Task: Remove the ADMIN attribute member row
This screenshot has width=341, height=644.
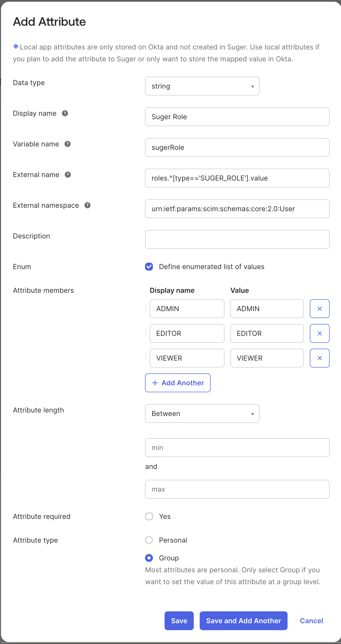Action: tap(319, 308)
